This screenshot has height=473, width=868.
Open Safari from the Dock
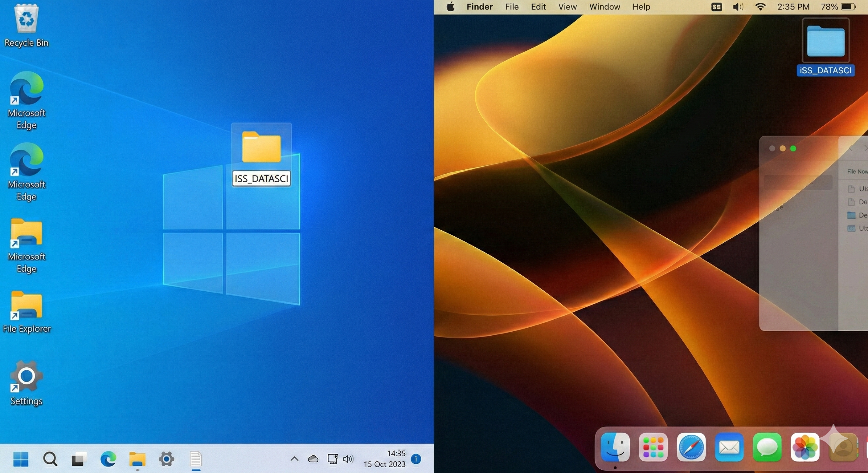pos(691,447)
